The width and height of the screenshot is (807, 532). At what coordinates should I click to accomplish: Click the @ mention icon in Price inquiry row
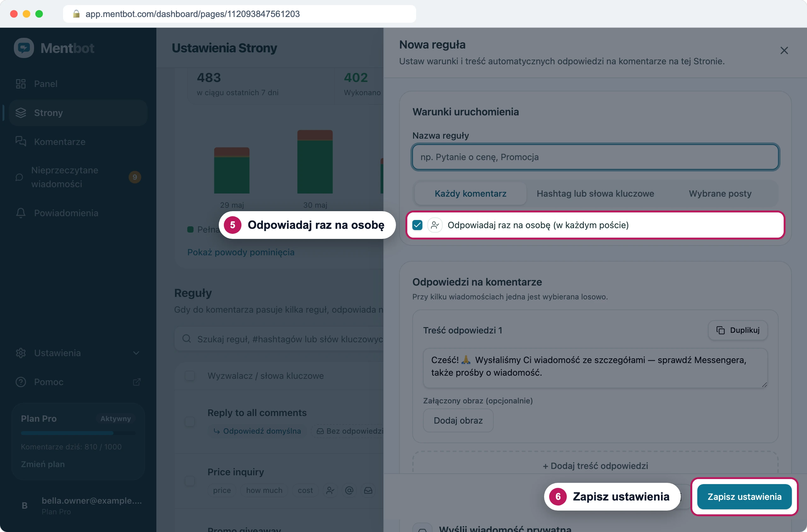[349, 490]
